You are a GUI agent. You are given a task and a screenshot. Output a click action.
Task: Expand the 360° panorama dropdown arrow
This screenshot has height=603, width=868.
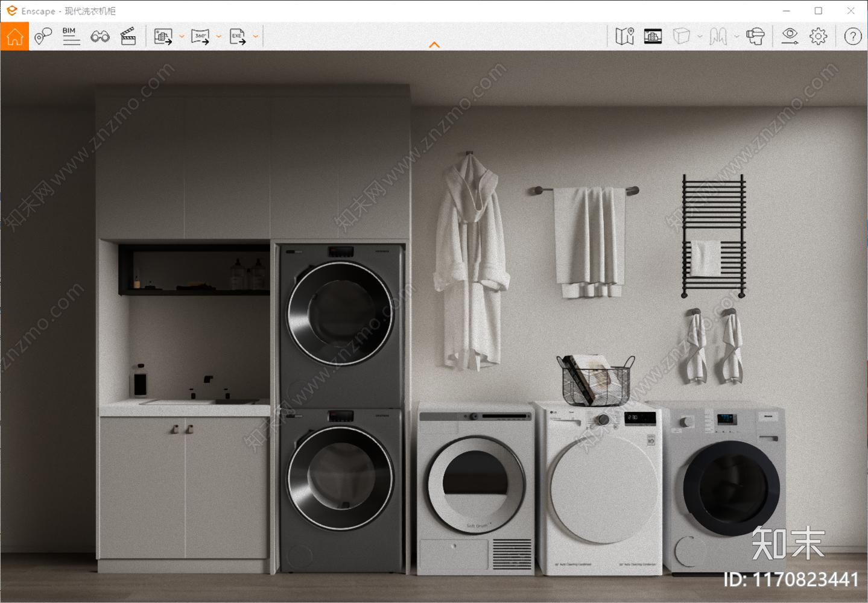pos(218,37)
